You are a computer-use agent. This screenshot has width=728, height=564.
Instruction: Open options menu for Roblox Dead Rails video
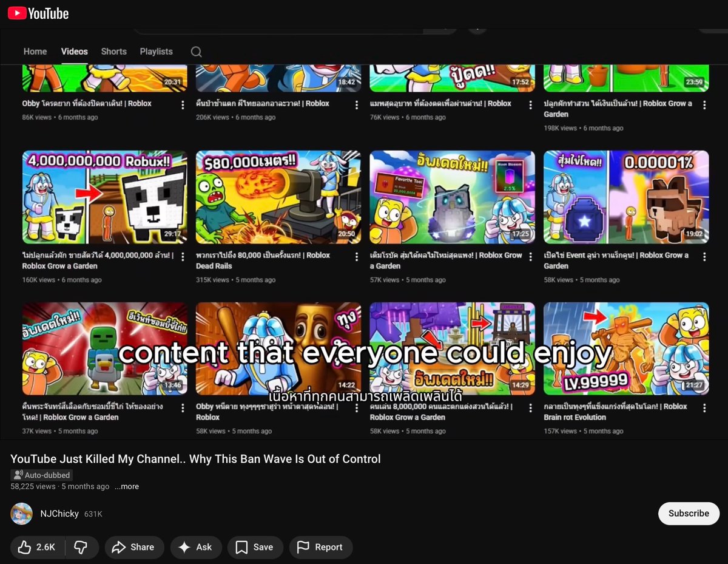[x=357, y=257]
